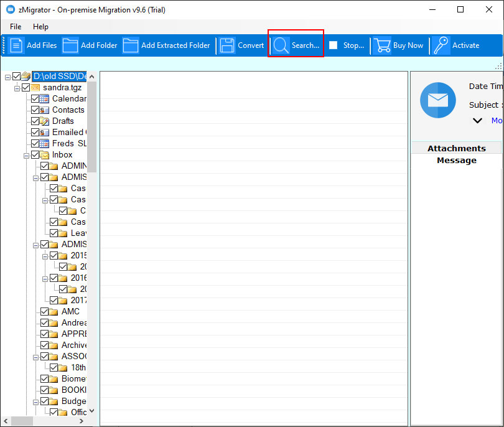Click the Activate key icon
The height and width of the screenshot is (427, 504).
click(441, 45)
